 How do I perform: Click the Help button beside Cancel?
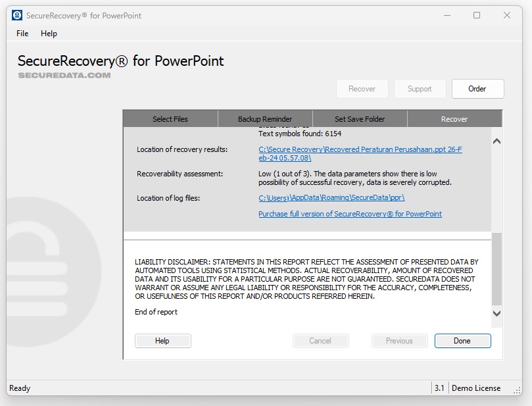coord(162,341)
